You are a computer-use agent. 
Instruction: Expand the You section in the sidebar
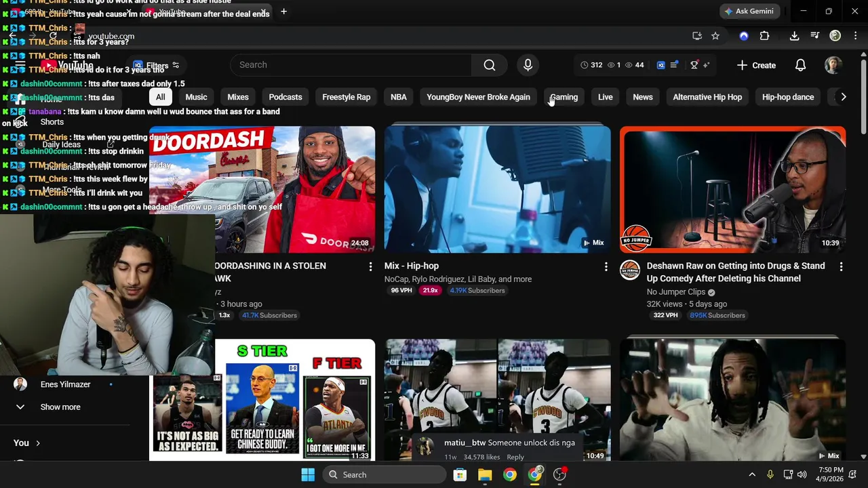pyautogui.click(x=27, y=443)
